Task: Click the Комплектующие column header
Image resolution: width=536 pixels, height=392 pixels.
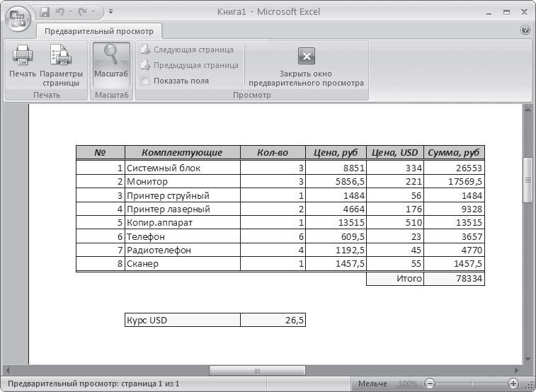Action: pyautogui.click(x=183, y=152)
